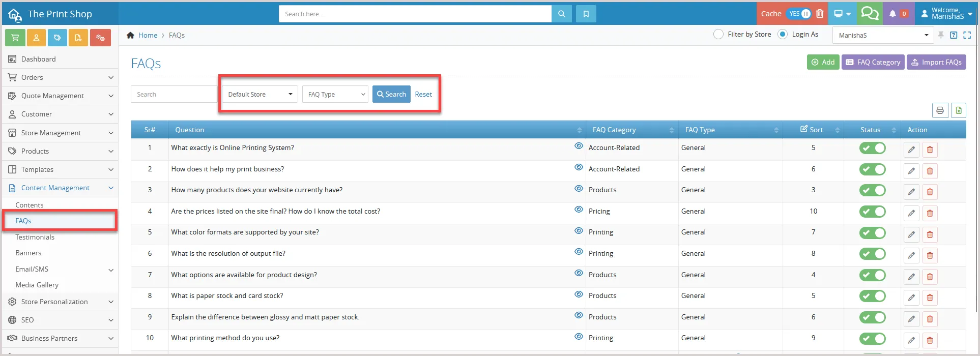Screen dimensions: 980x356
Task: Click the pin icon in the breadcrumb bar
Action: point(941,35)
